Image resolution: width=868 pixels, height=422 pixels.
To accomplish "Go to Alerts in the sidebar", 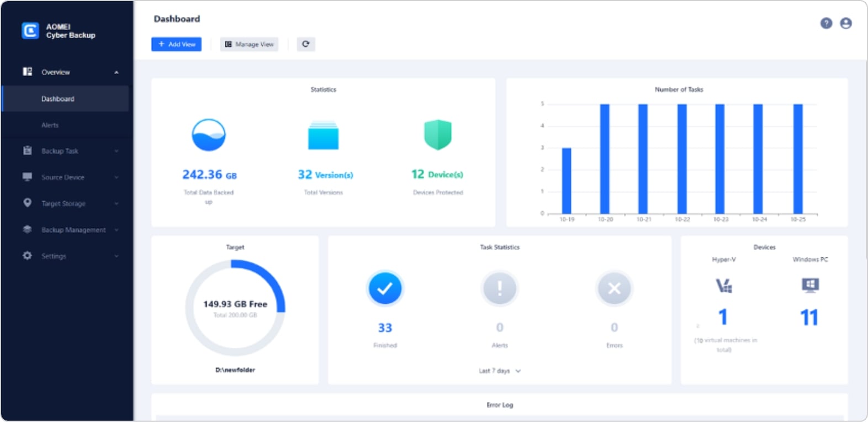I will point(50,125).
